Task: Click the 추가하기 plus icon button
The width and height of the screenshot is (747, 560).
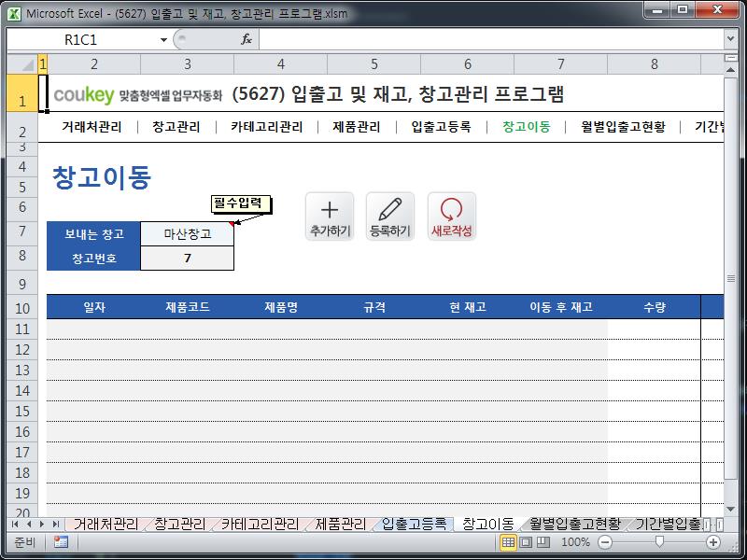Action: click(330, 217)
